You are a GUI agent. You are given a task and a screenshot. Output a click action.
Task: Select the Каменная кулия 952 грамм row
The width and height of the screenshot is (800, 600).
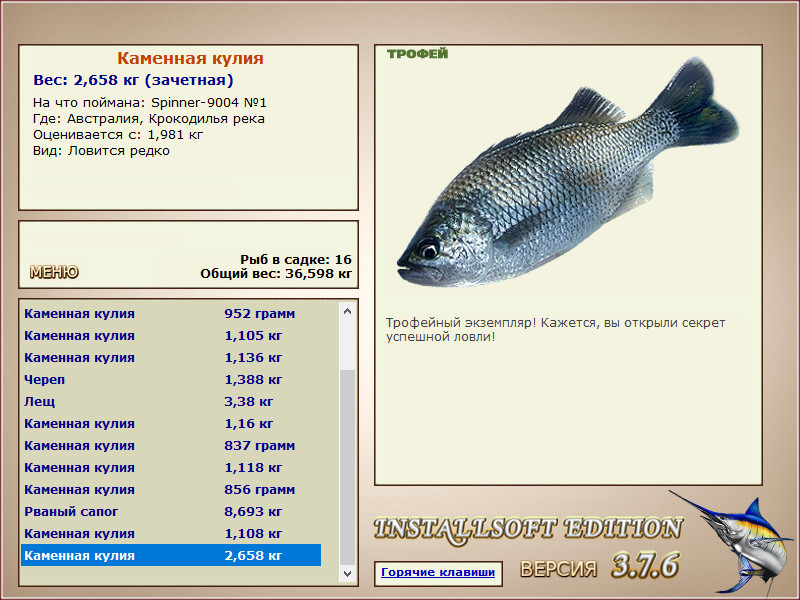pos(171,313)
